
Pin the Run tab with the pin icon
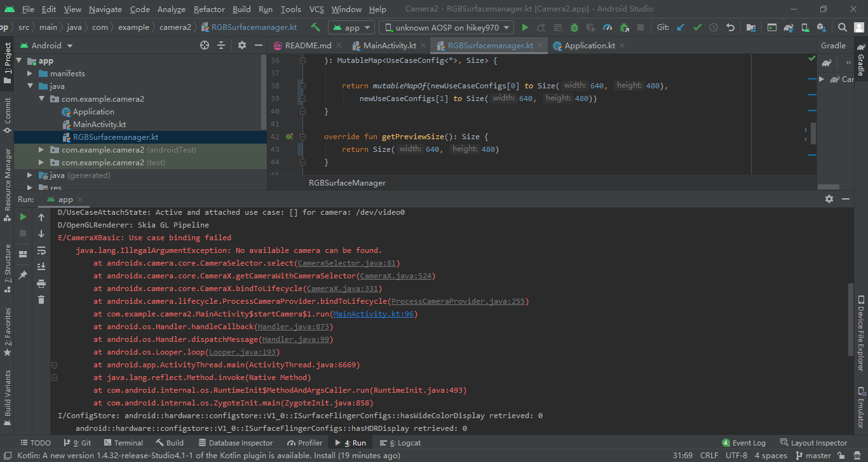[23, 275]
